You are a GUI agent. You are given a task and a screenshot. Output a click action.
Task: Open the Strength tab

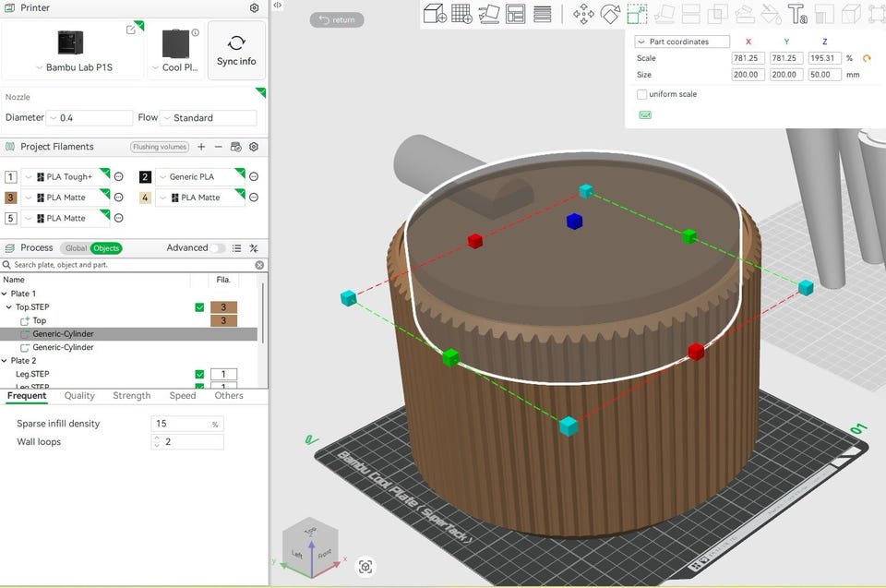click(x=131, y=395)
